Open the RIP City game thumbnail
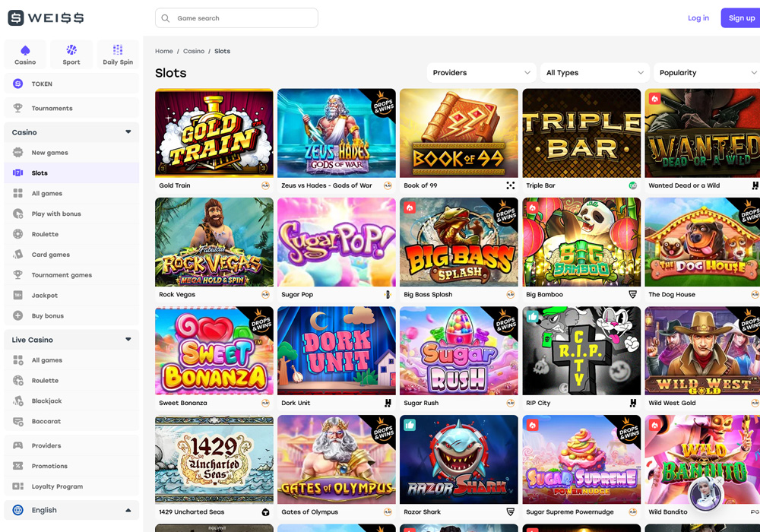Image resolution: width=760 pixels, height=532 pixels. (x=581, y=351)
